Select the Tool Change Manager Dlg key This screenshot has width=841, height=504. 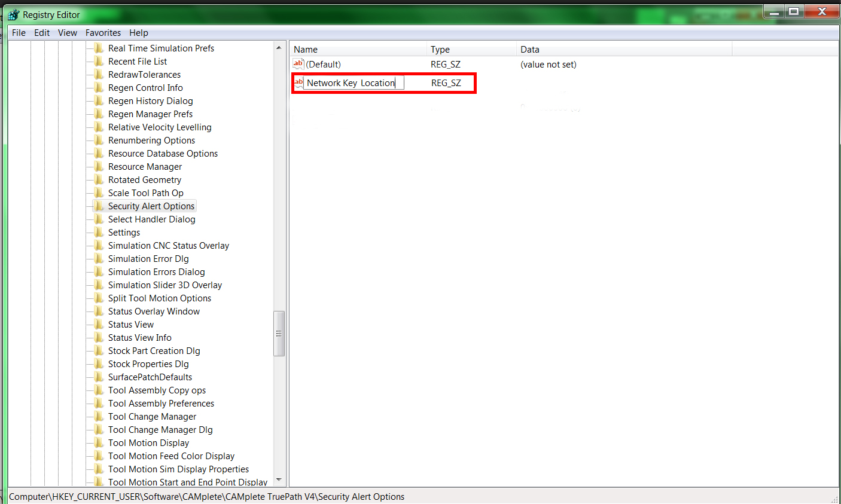tap(160, 430)
